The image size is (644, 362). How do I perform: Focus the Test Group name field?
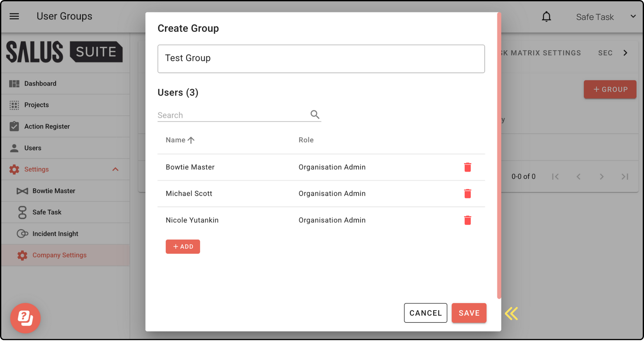click(321, 59)
